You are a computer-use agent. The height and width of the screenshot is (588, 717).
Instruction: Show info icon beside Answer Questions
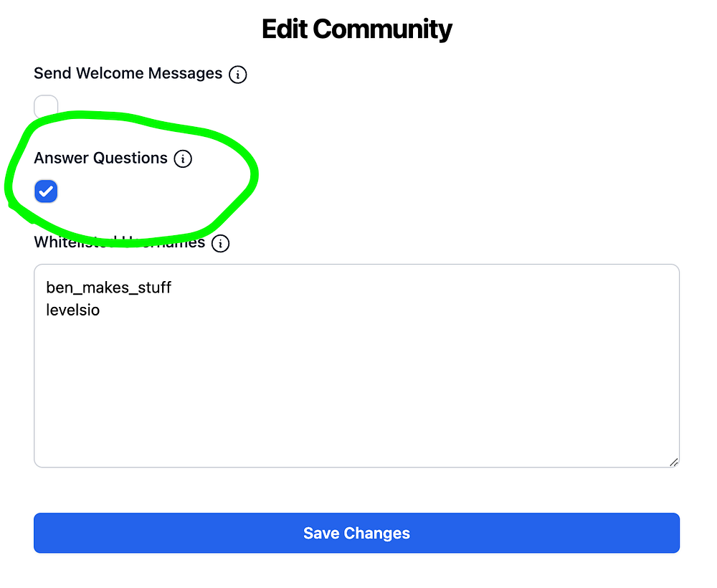coord(183,158)
